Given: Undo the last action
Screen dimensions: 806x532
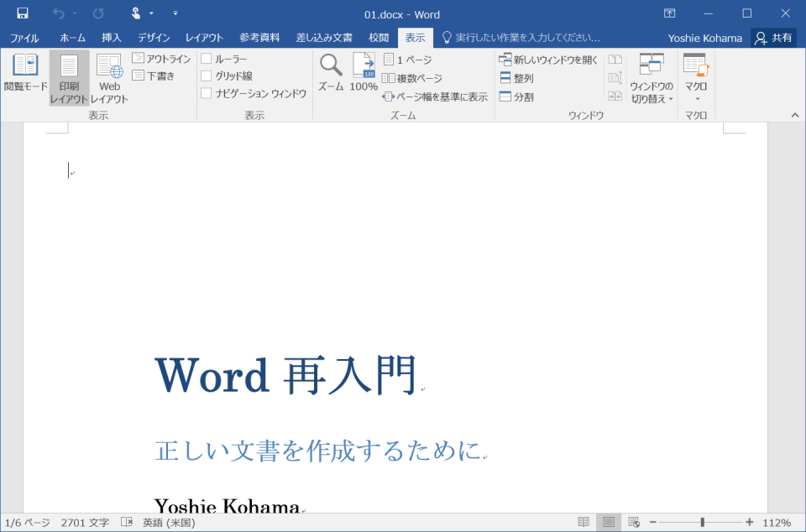Looking at the screenshot, I should 58,14.
